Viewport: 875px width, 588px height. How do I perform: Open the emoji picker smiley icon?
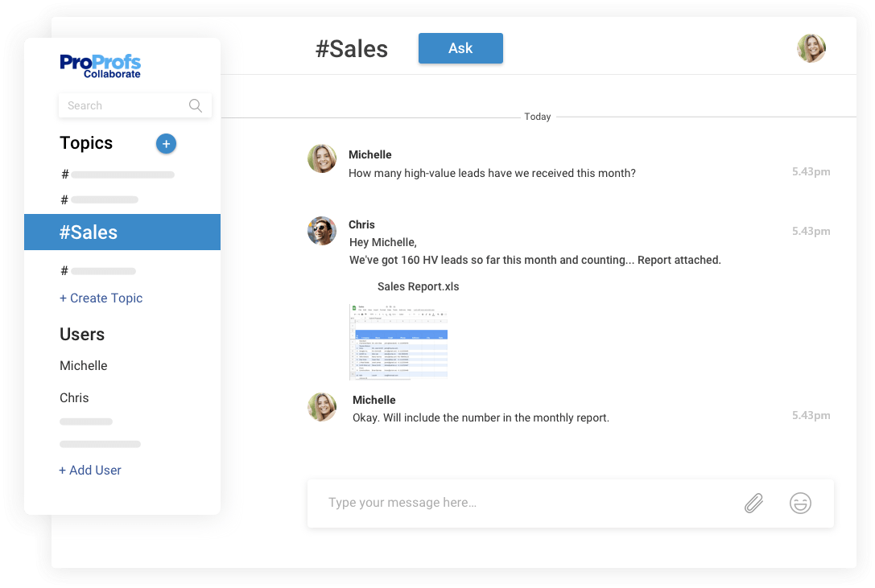tap(800, 504)
